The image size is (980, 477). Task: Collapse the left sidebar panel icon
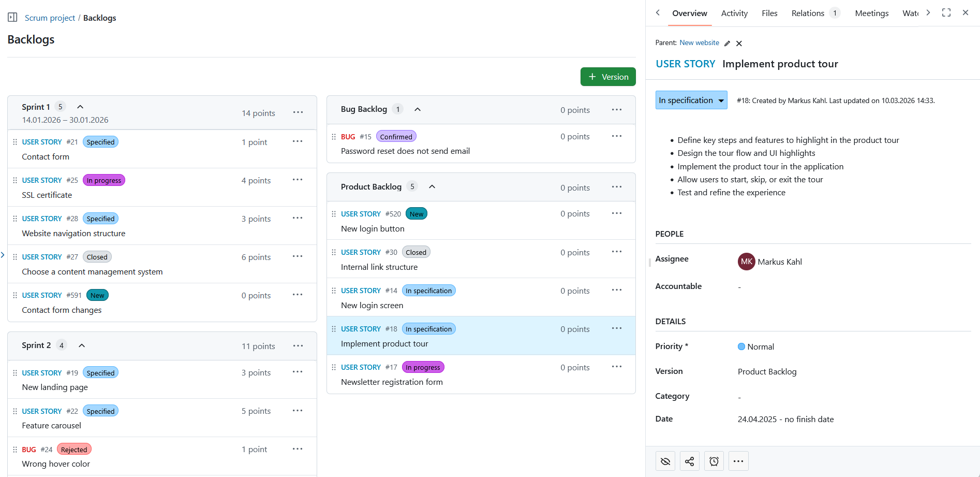11,17
